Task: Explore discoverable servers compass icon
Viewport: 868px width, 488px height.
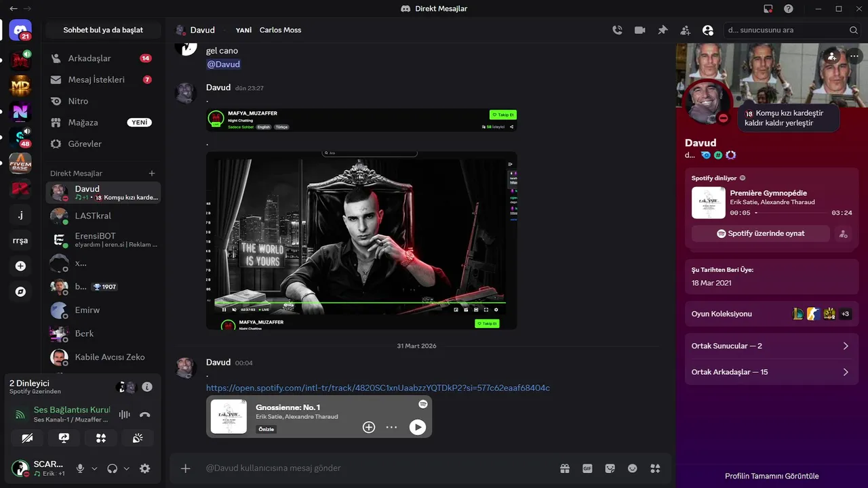Action: point(20,291)
